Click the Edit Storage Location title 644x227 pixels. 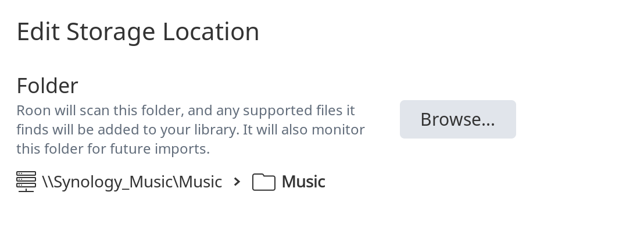[138, 31]
